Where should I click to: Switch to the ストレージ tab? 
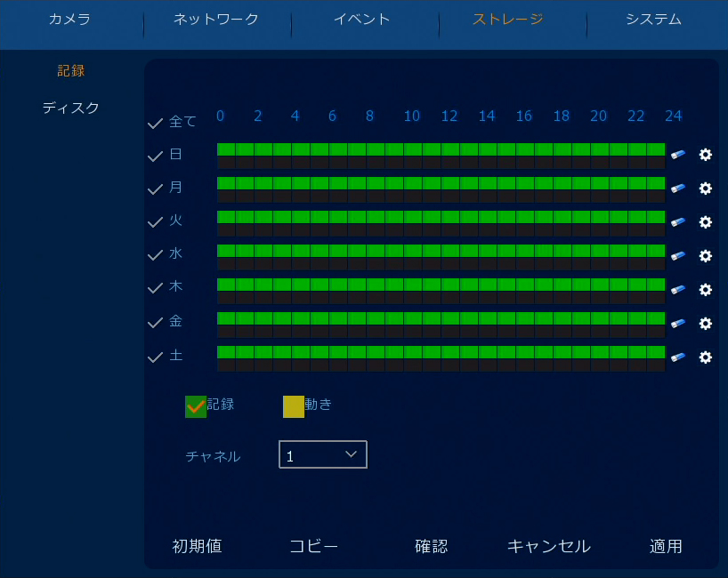tap(508, 19)
